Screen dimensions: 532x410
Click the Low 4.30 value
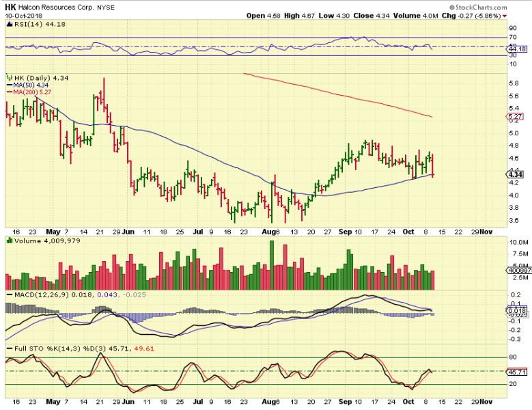pyautogui.click(x=334, y=16)
